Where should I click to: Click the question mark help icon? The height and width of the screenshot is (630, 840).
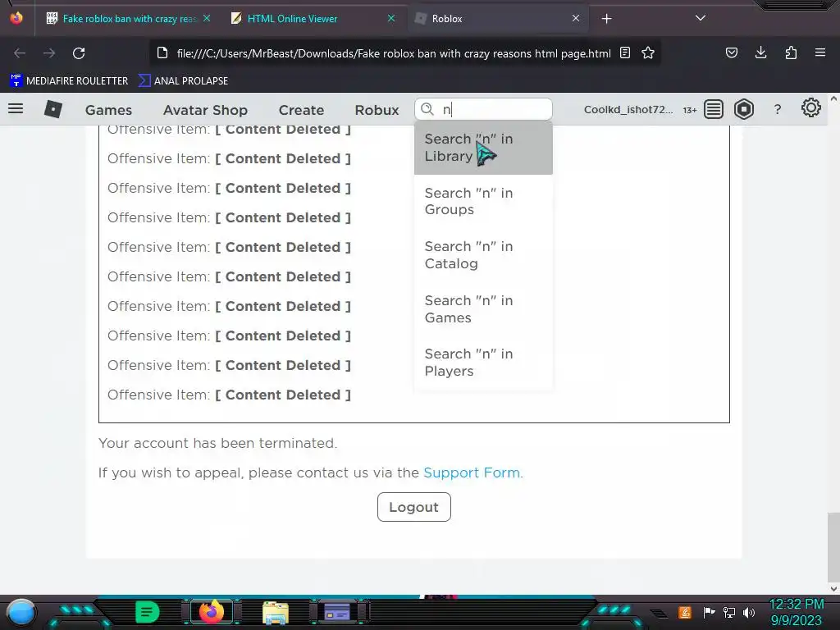778,110
